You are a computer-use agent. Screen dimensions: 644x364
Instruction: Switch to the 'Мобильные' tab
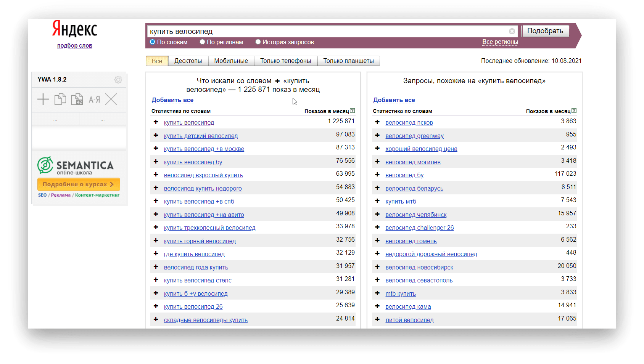[x=231, y=61]
